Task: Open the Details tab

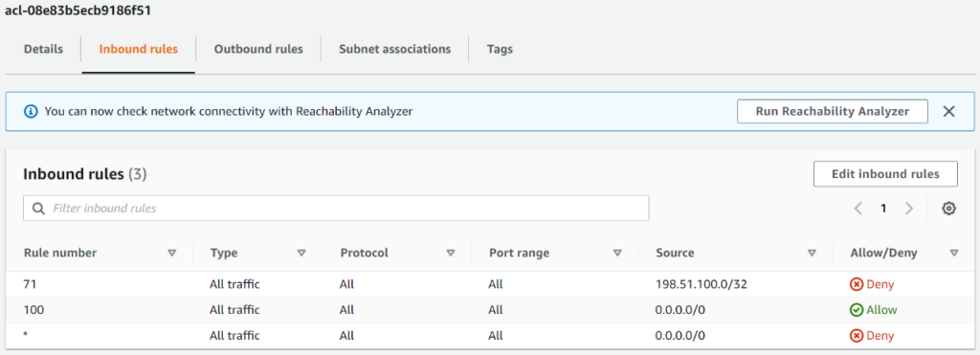Action: tap(43, 49)
